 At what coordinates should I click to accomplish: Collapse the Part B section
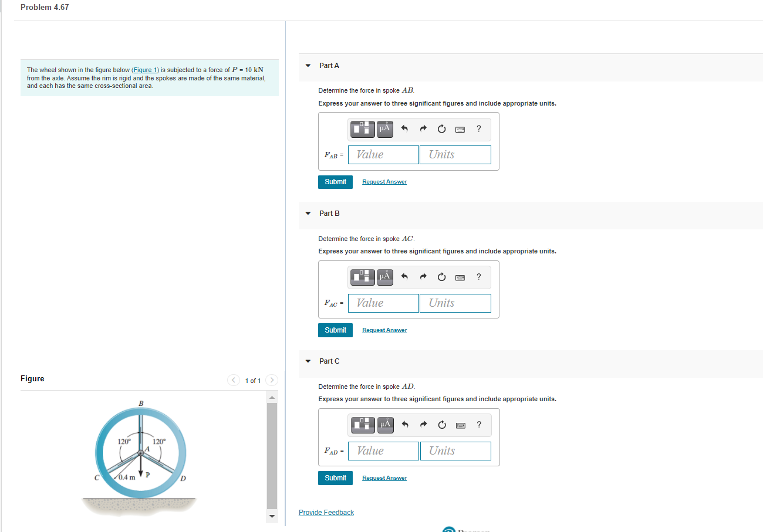pyautogui.click(x=308, y=213)
